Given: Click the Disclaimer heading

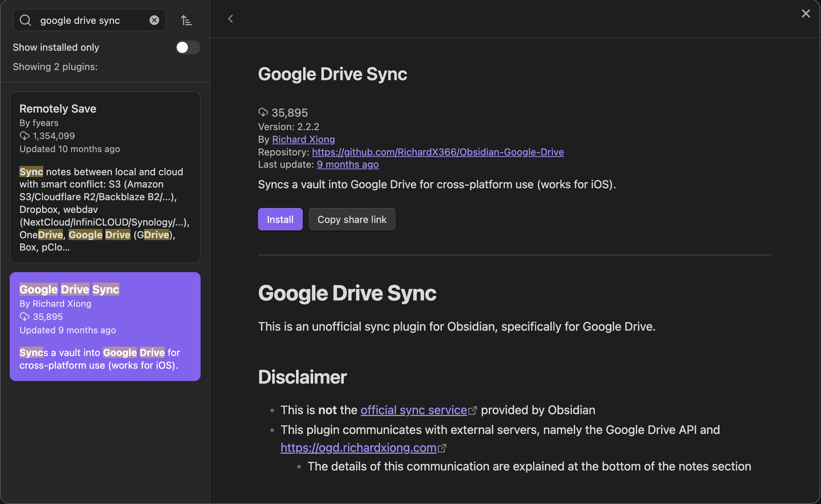Looking at the screenshot, I should [302, 377].
